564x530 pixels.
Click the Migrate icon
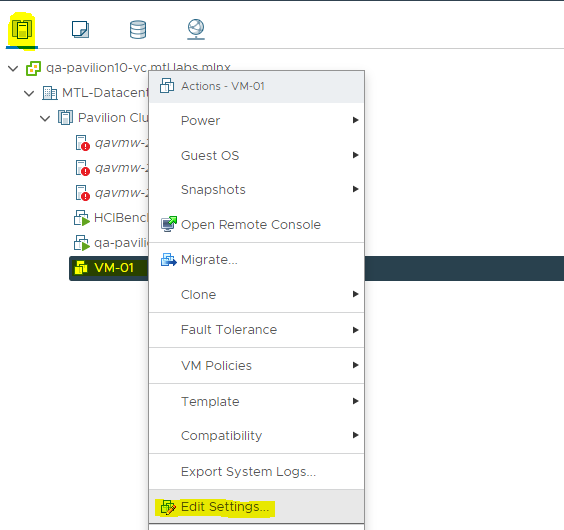(169, 260)
